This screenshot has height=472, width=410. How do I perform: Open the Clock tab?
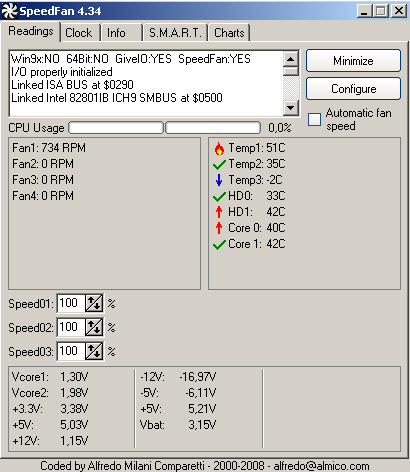pos(79,33)
